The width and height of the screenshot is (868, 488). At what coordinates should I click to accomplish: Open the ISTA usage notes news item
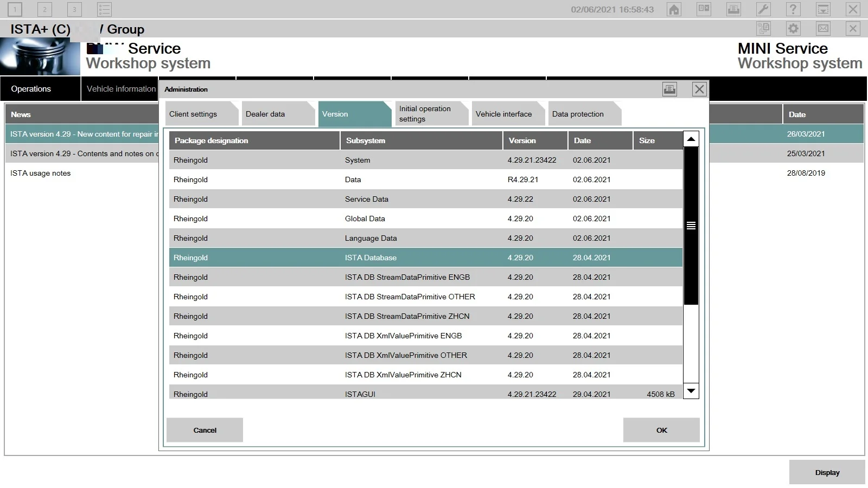(x=40, y=173)
